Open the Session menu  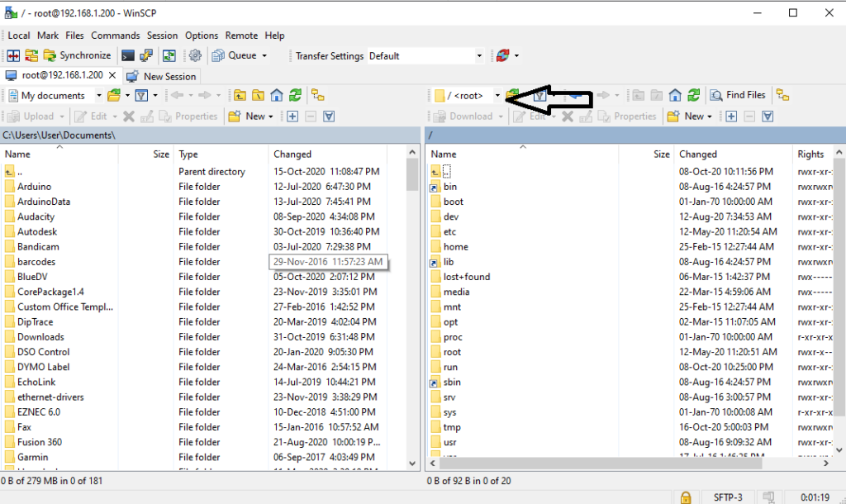(163, 36)
